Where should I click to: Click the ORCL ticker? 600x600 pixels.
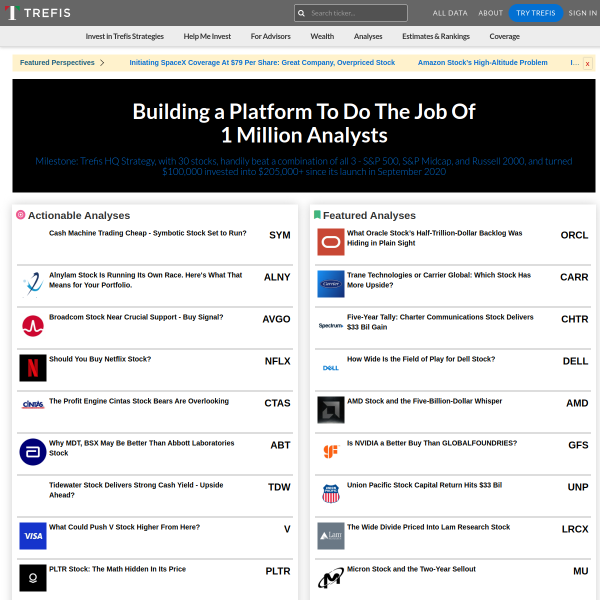coord(574,235)
